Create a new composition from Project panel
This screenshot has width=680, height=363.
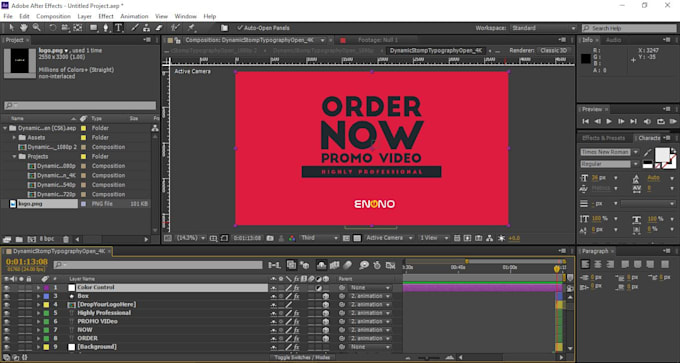(31, 239)
